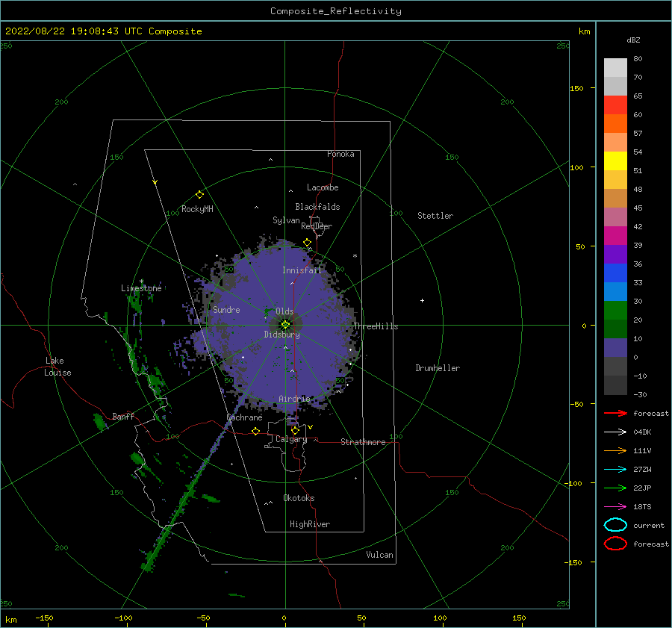Image resolution: width=672 pixels, height=628 pixels.
Task: Click the Vulcan label
Action: point(379,555)
